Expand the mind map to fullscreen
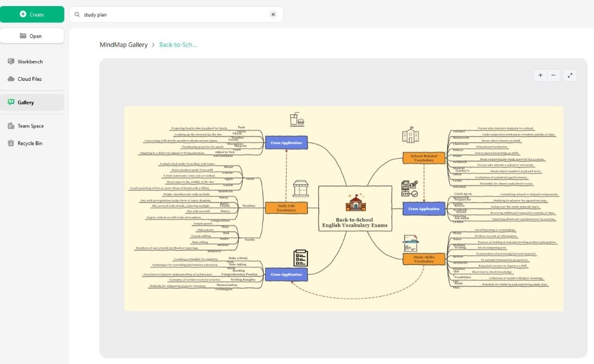Viewport: 594px width, 364px height. point(570,75)
